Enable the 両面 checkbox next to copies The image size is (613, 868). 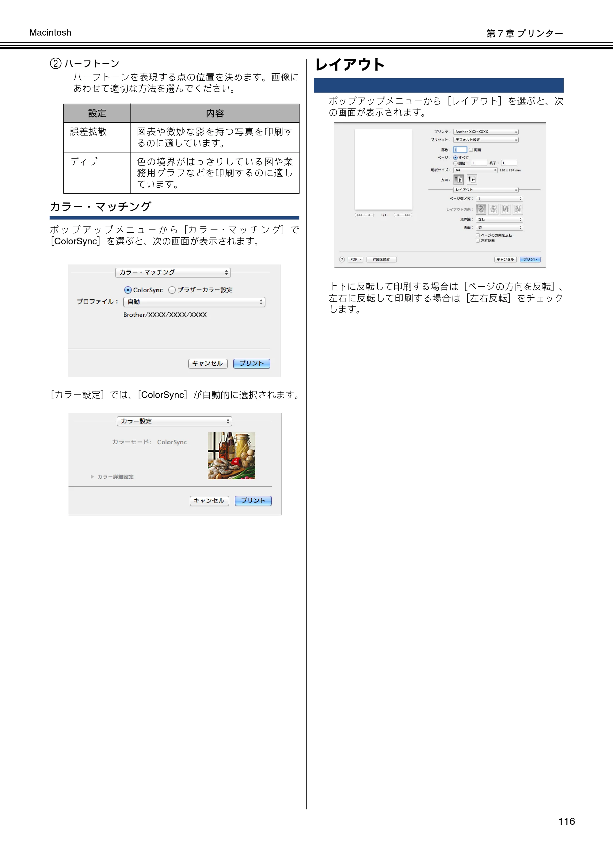pos(471,150)
